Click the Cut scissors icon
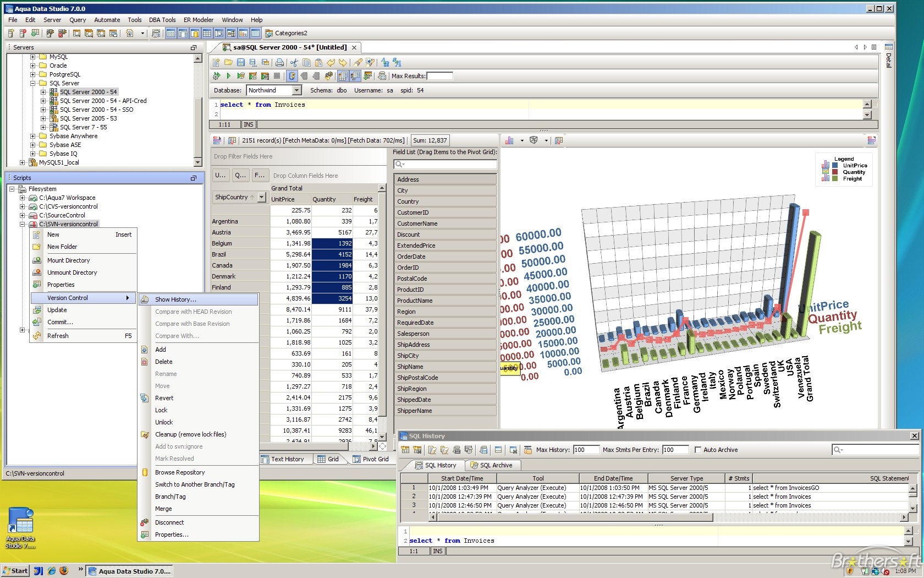Screen dimensions: 924x578 click(x=294, y=63)
